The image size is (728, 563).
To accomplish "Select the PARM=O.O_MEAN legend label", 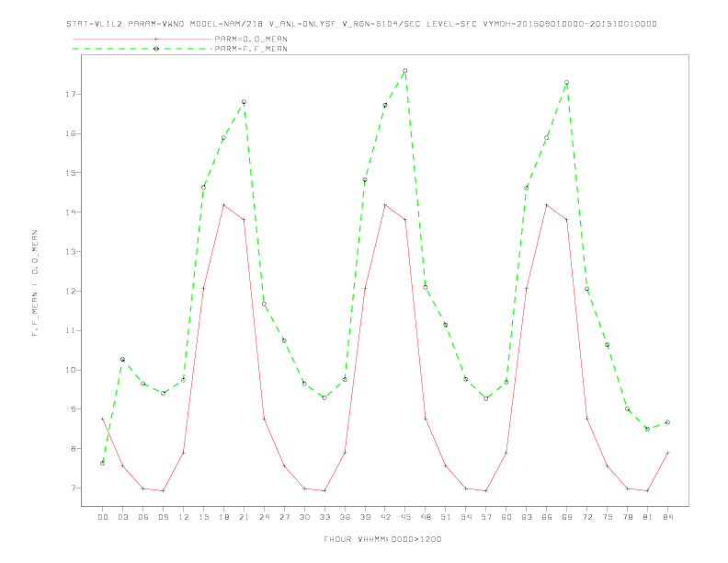I will [x=251, y=39].
